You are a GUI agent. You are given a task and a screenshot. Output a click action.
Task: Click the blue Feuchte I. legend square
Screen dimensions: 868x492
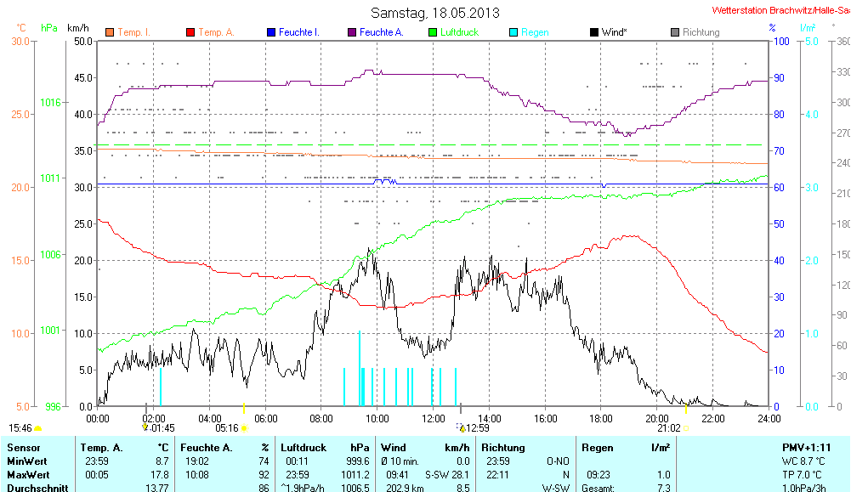(x=270, y=32)
